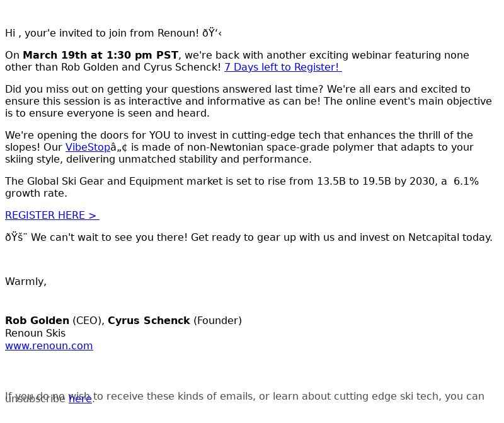This screenshot has height=423, width=504.
Task: Click the '(CEO)' title in the signature
Action: [x=88, y=320]
